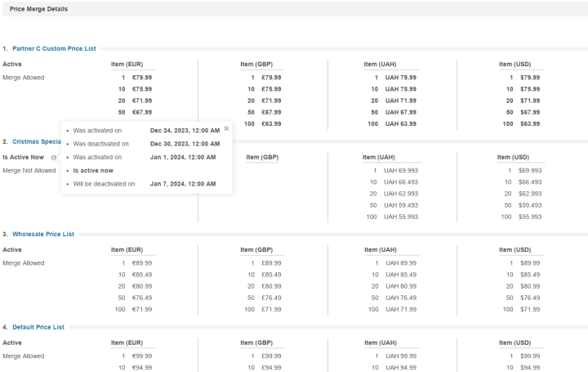Close the activation schedule tooltip
Screen dimensions: 588x372
tap(226, 128)
